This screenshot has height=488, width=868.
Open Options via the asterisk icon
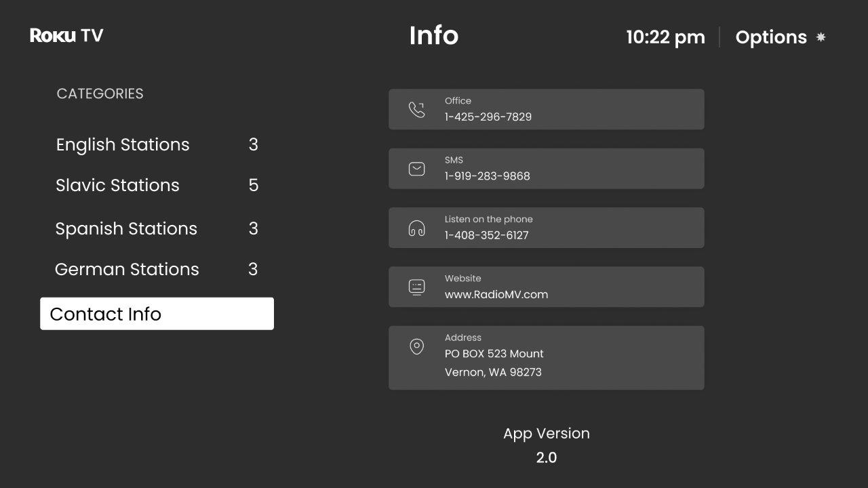pos(821,37)
